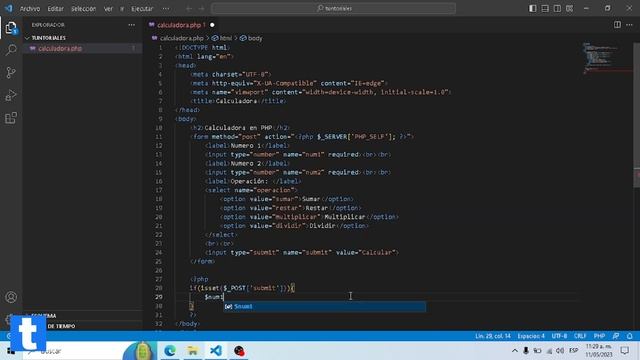Switch input language via ESP indicator
640x360 pixels.
click(x=573, y=351)
